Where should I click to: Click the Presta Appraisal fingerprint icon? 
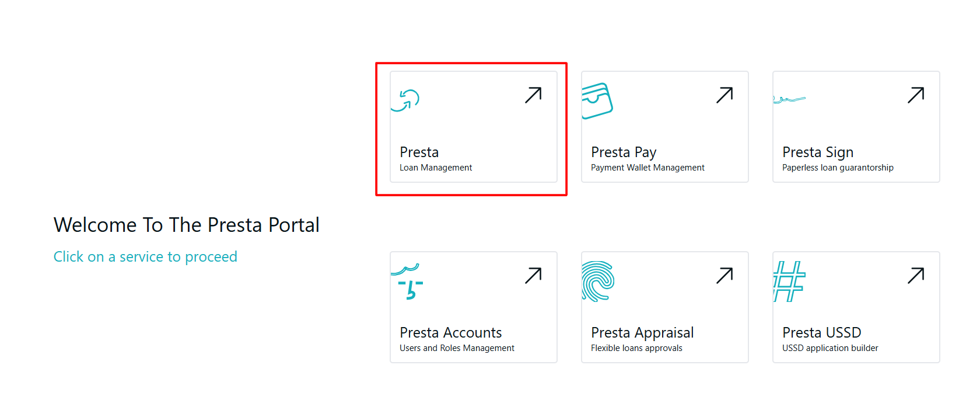coord(598,281)
